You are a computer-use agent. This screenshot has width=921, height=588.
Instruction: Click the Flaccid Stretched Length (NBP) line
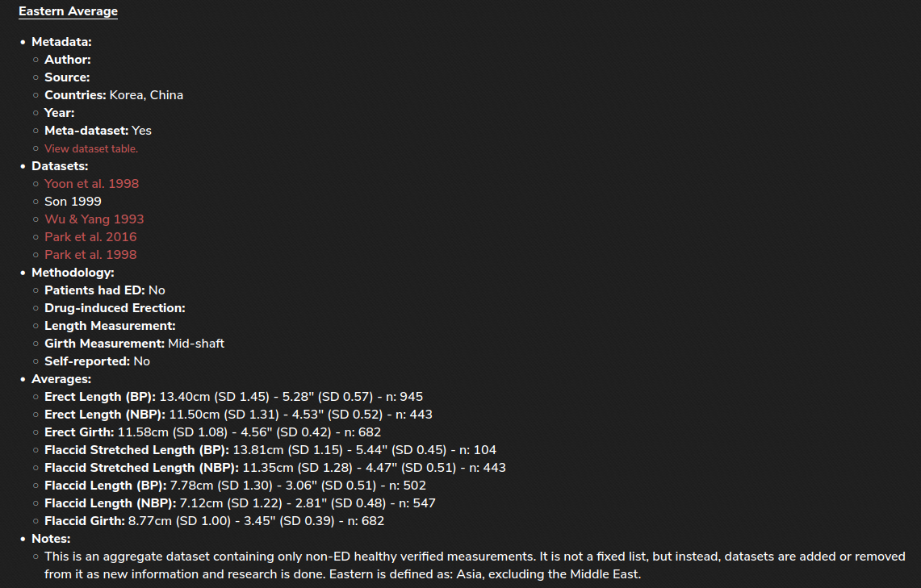(x=275, y=468)
